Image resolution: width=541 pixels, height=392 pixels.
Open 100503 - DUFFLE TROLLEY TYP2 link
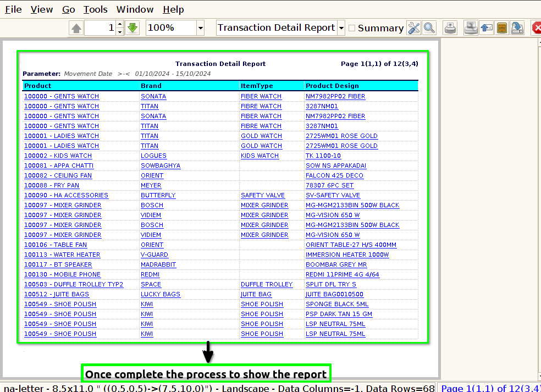pyautogui.click(x=74, y=284)
